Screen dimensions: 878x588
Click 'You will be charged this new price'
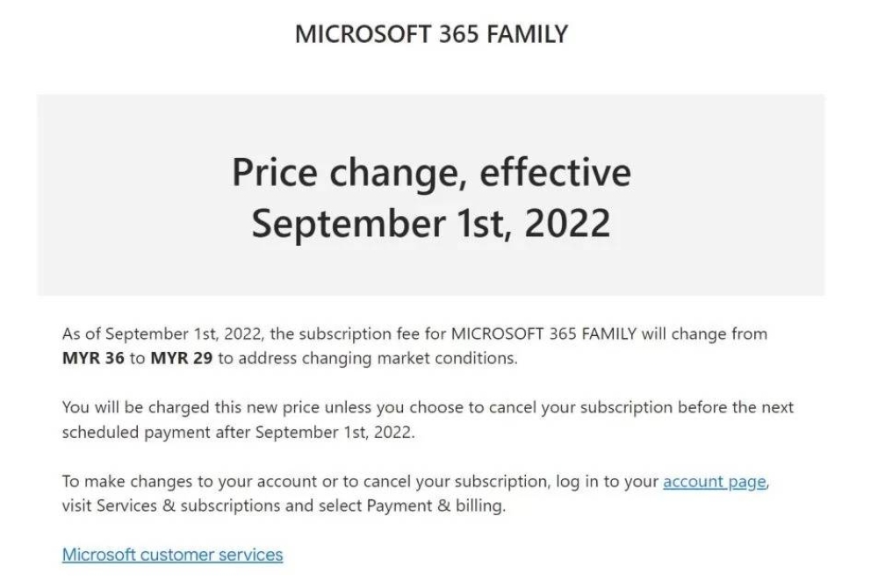point(191,407)
